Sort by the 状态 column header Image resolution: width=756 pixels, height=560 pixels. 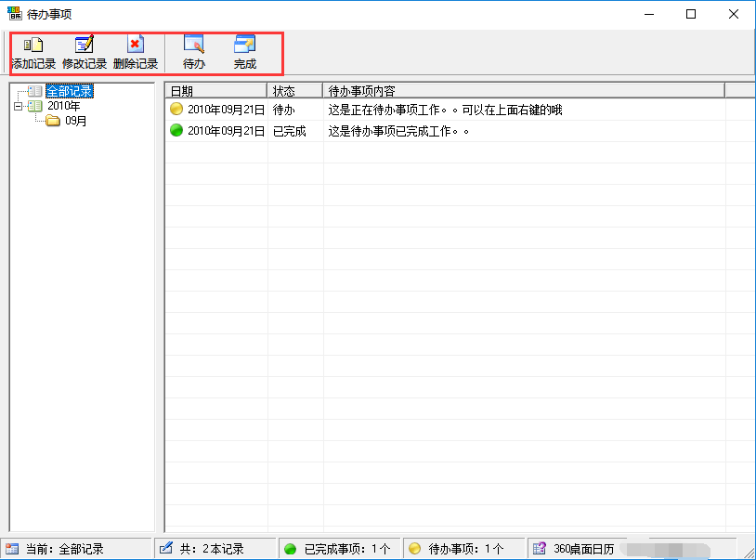295,91
